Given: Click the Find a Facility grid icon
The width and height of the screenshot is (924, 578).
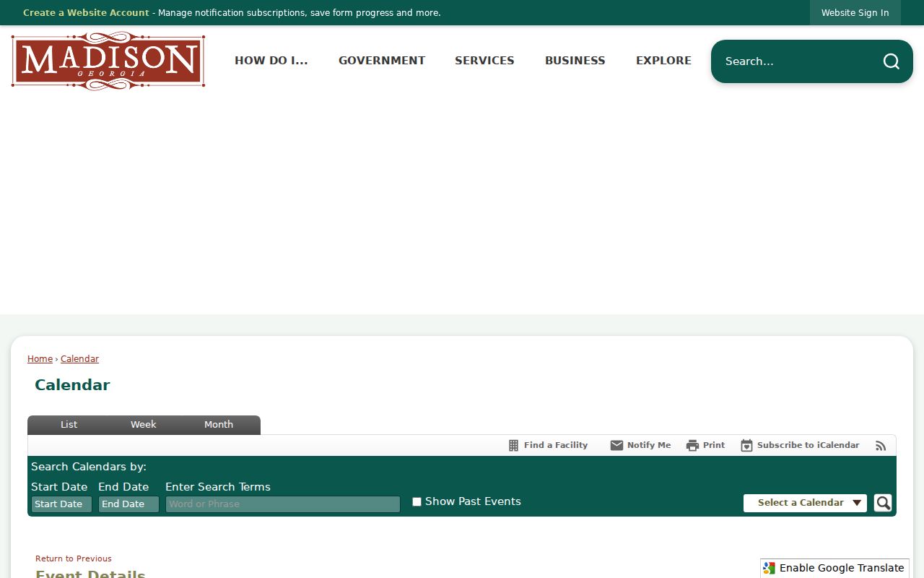Looking at the screenshot, I should 513,446.
